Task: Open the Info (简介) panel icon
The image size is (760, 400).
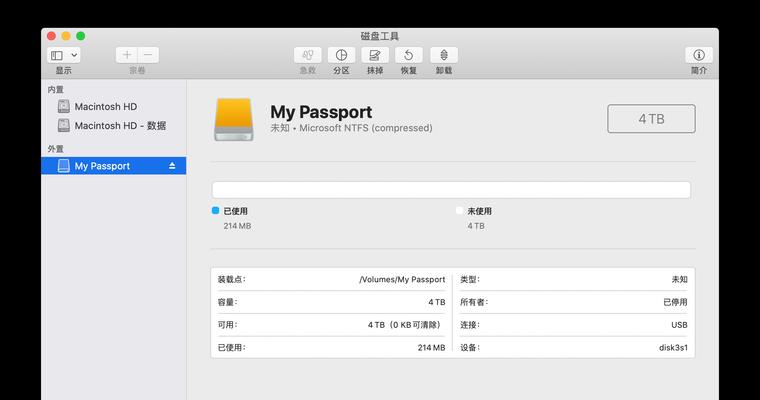Action: tap(698, 55)
